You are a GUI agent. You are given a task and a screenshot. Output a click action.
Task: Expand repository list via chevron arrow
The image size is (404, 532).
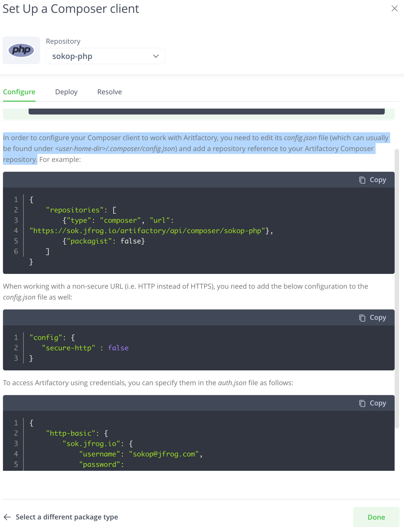coord(156,56)
